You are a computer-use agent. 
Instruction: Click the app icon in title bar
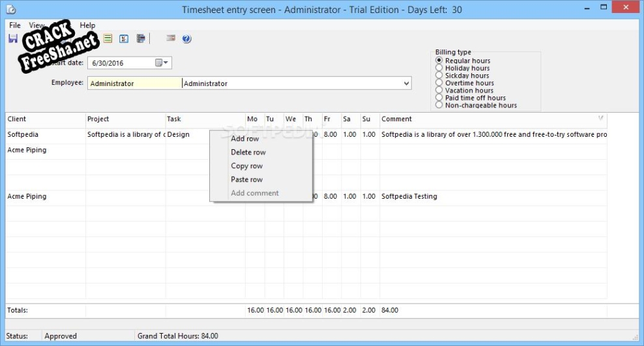tap(10, 10)
